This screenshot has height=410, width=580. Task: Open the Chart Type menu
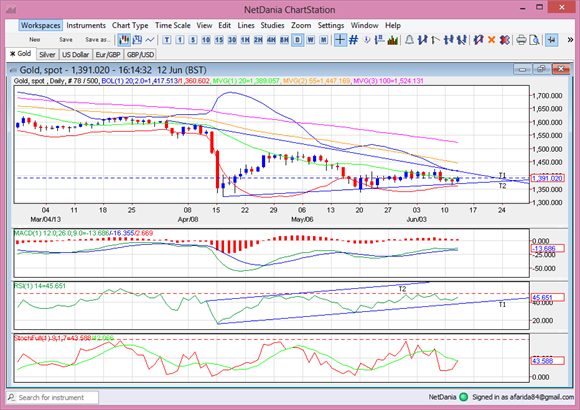point(130,25)
